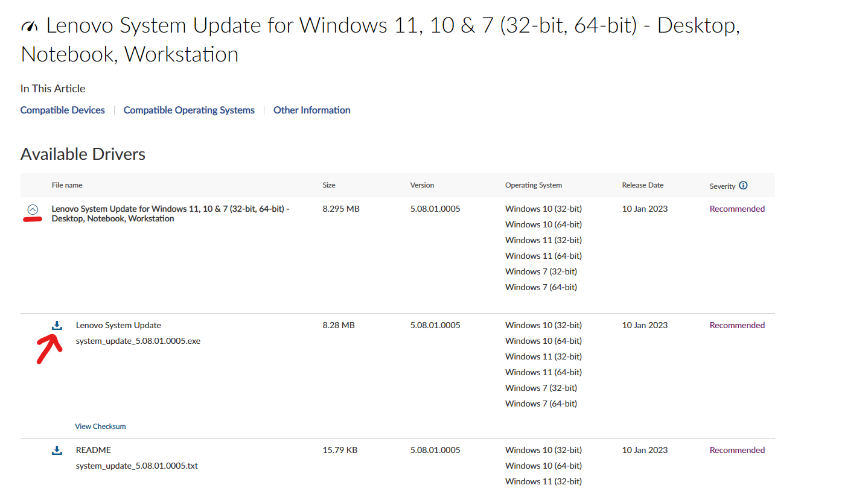Viewport: 868px width, 491px height.
Task: Click Recommended in the README row
Action: (737, 450)
